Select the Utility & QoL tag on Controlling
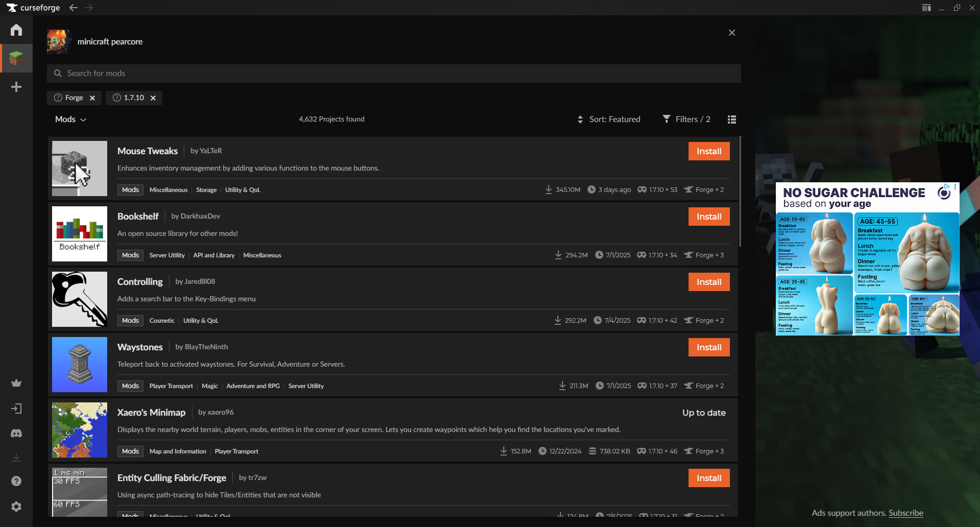The height and width of the screenshot is (527, 980). click(x=201, y=321)
